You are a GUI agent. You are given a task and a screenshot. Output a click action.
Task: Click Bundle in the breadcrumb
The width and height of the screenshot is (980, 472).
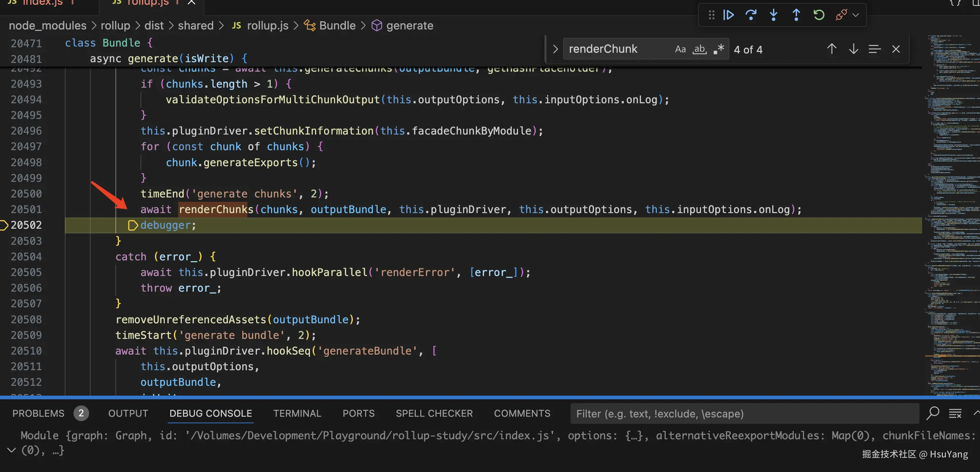(x=337, y=25)
